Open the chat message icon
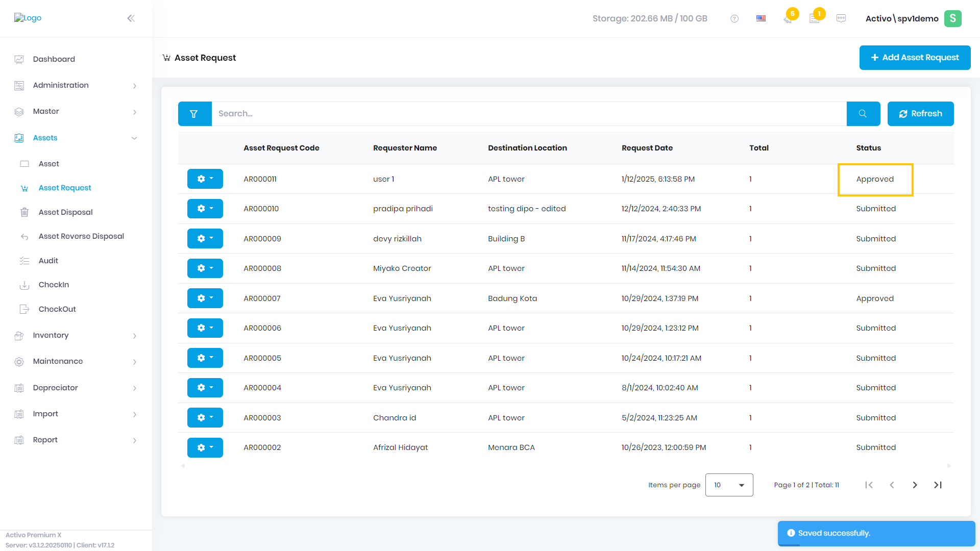This screenshot has width=980, height=551. tap(841, 19)
